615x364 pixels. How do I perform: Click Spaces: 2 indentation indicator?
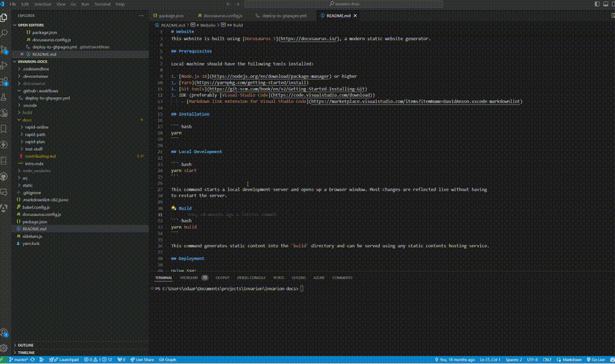pos(514,360)
